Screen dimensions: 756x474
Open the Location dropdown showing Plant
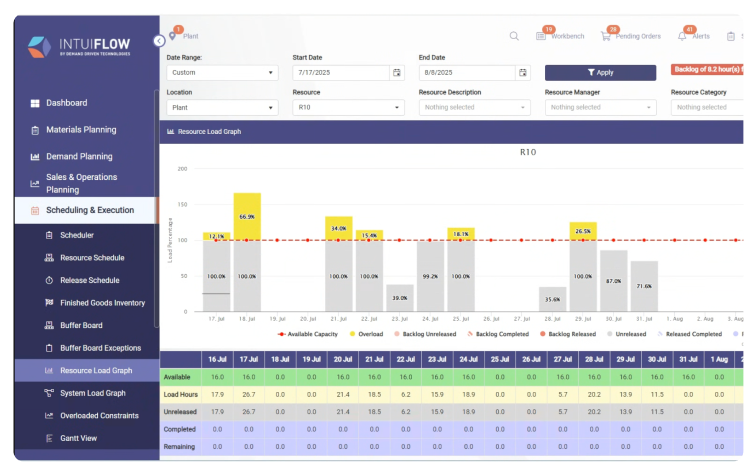[x=222, y=107]
